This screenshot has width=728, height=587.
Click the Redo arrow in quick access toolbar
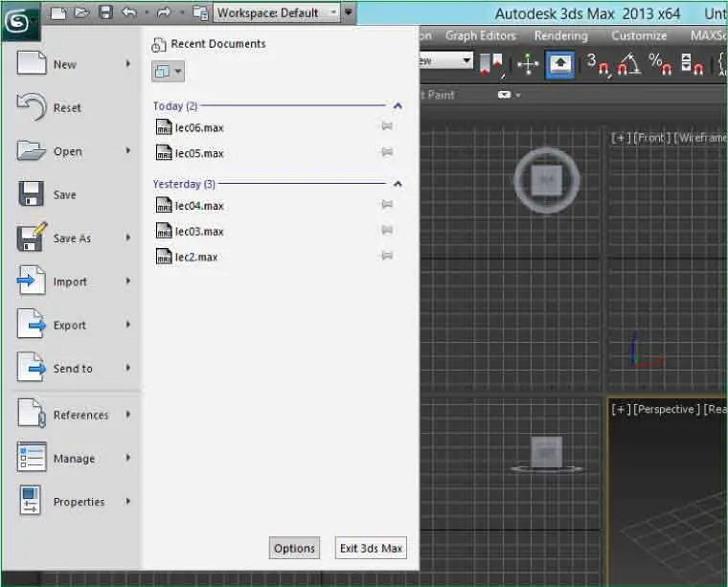(x=164, y=12)
